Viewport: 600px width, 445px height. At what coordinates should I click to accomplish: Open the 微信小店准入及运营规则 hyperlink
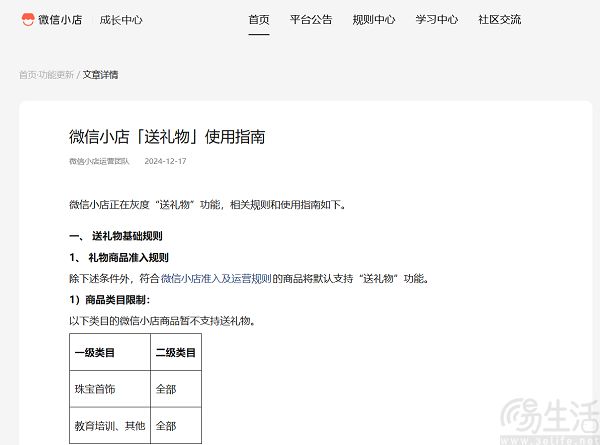click(x=216, y=278)
